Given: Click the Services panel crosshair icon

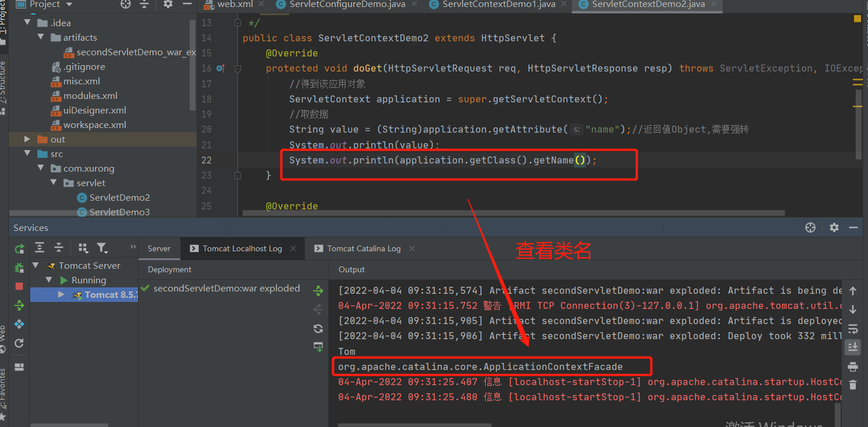Looking at the screenshot, I should tap(810, 227).
